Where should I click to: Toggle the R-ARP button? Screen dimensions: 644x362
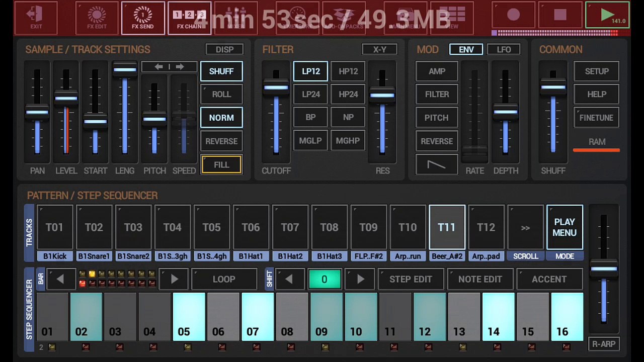tap(604, 344)
